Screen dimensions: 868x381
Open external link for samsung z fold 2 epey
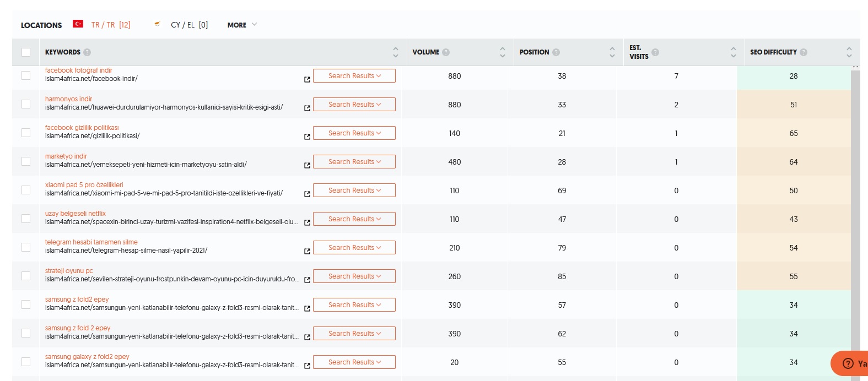pyautogui.click(x=307, y=337)
